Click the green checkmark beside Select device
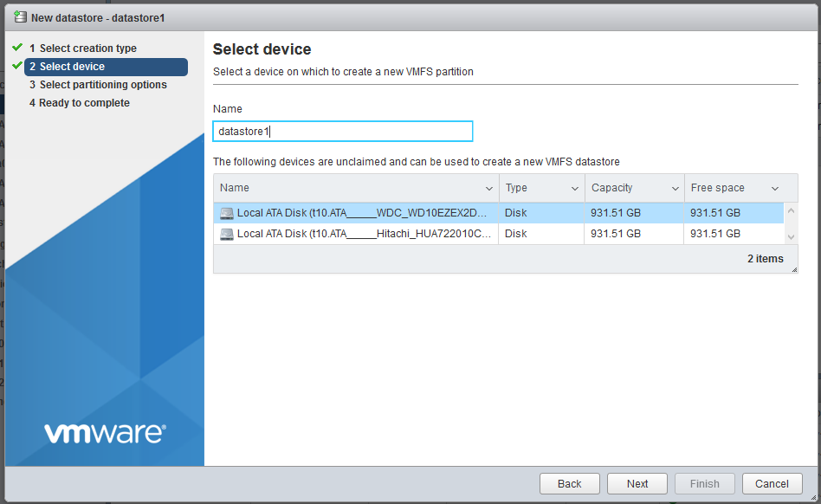 19,66
